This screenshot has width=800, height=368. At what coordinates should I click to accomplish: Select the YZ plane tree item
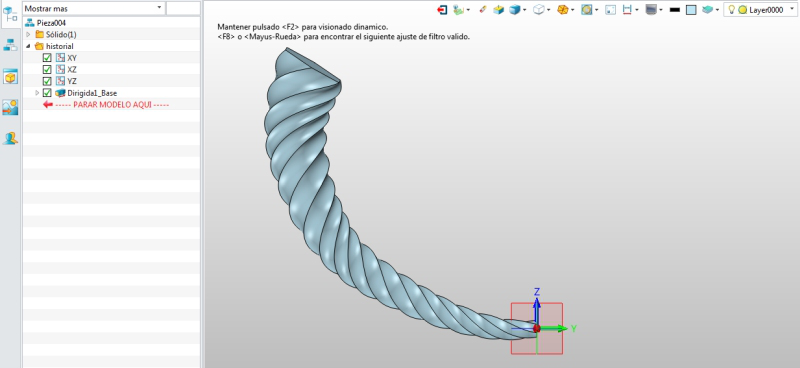coord(72,81)
